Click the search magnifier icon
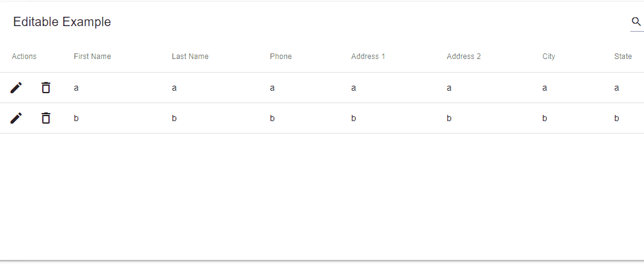The image size is (644, 264). pyautogui.click(x=636, y=22)
